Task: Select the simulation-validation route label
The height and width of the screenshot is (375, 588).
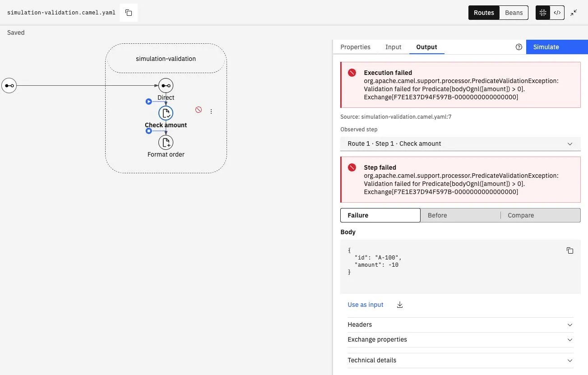Action: 166,59
